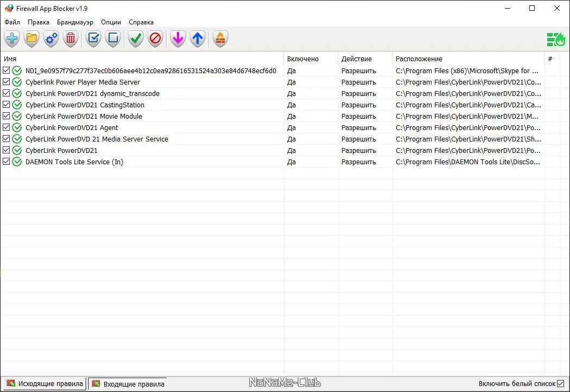Viewport: 570px width, 392px height.
Task: Click the red trash can Delete icon
Action: tap(71, 38)
